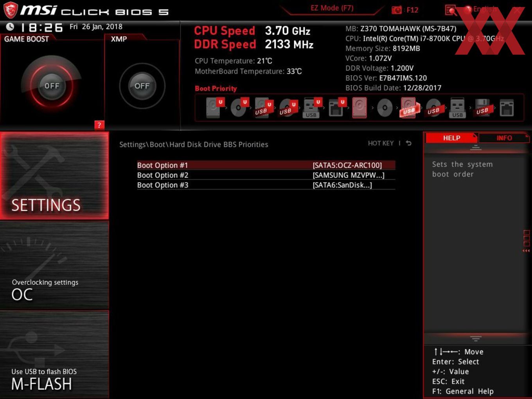
Task: Select the UEFI USB hard disk boot icon
Action: point(263,108)
